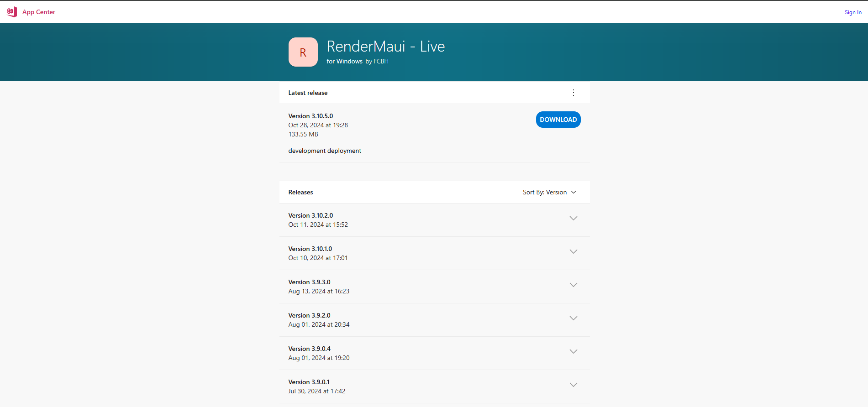
Task: Click the development deployment release note
Action: point(325,151)
